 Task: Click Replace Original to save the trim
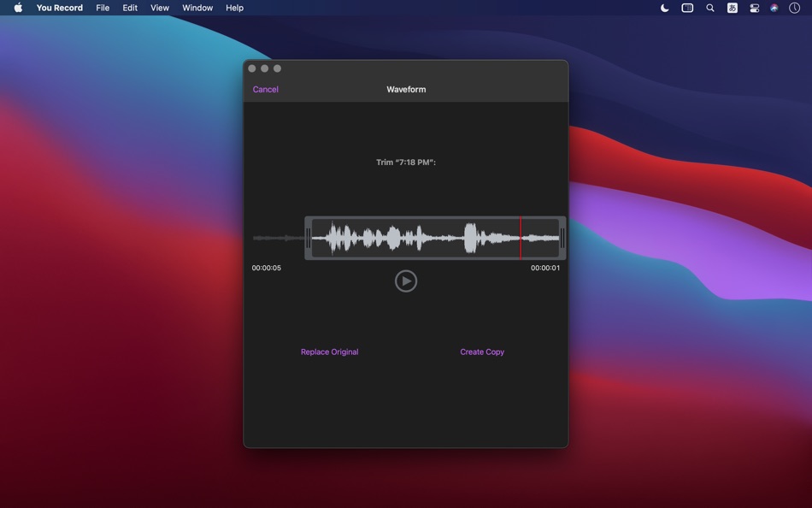[329, 351]
